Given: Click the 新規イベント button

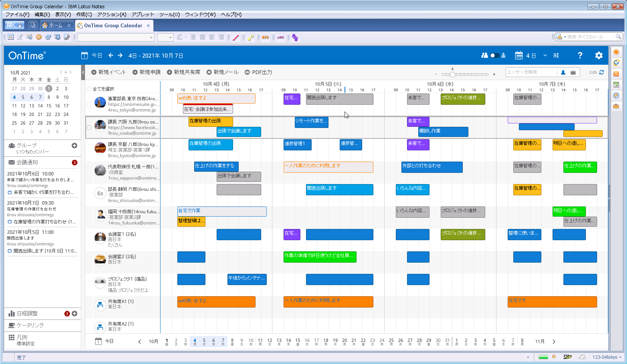Looking at the screenshot, I should tap(108, 72).
